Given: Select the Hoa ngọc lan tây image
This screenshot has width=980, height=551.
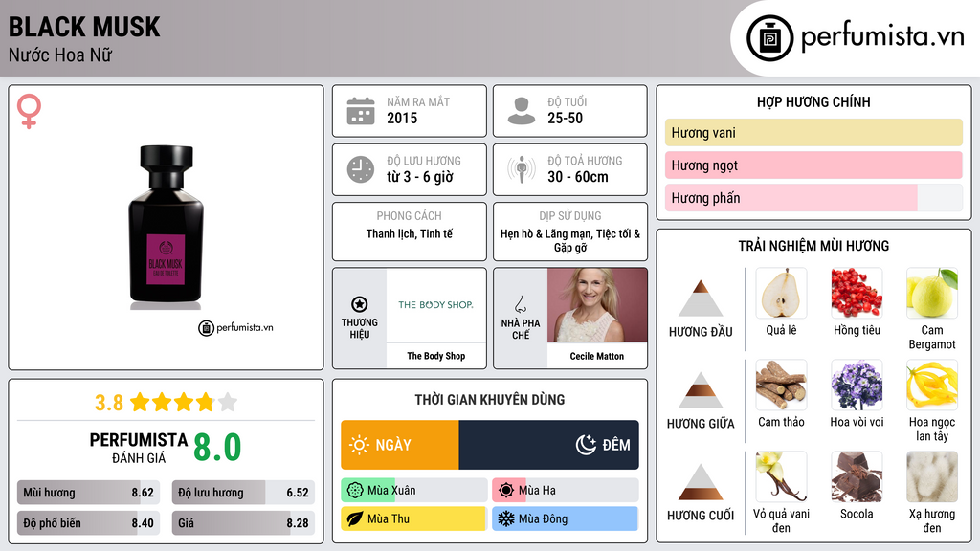Looking at the screenshot, I should click(932, 385).
